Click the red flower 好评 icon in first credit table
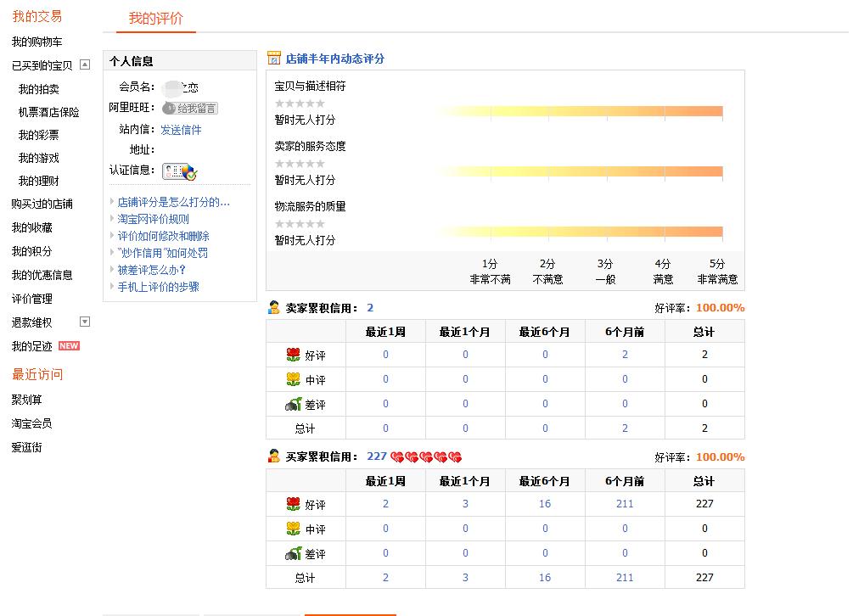 [x=294, y=355]
